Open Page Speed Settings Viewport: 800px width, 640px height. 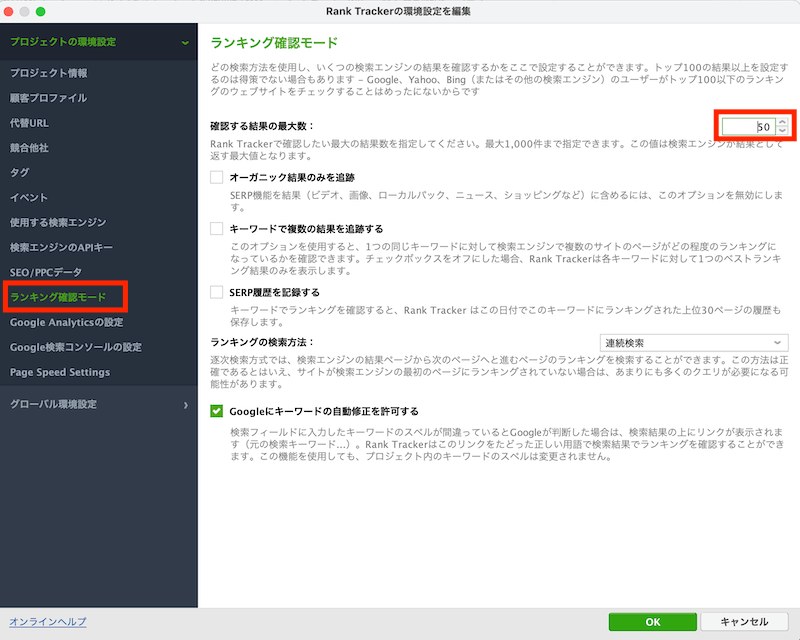[60, 373]
